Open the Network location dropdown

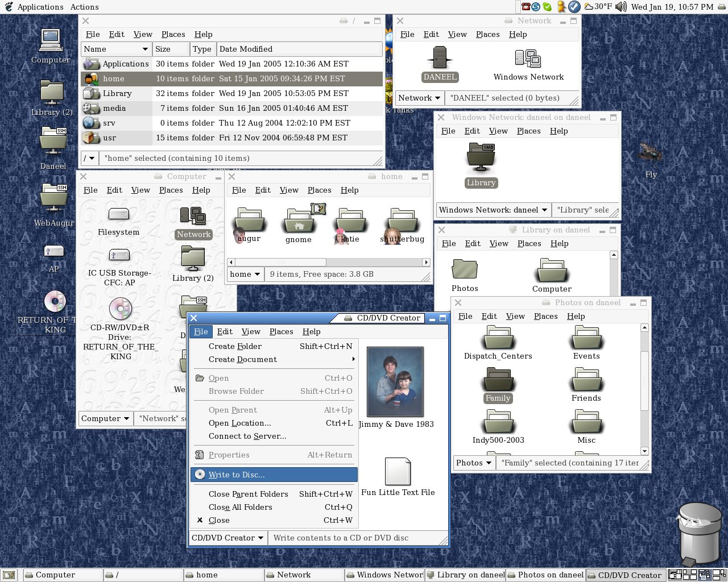click(x=419, y=98)
